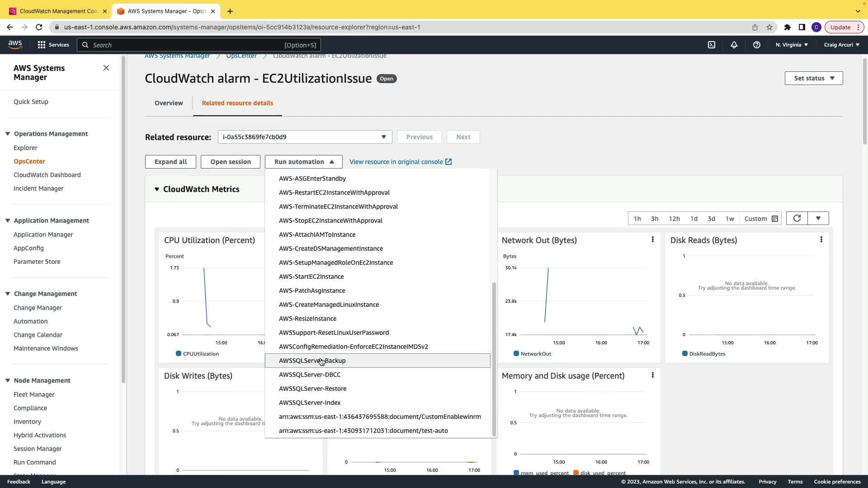Open custom time range calendar icon
The height and width of the screenshot is (488, 868).
coord(775,219)
